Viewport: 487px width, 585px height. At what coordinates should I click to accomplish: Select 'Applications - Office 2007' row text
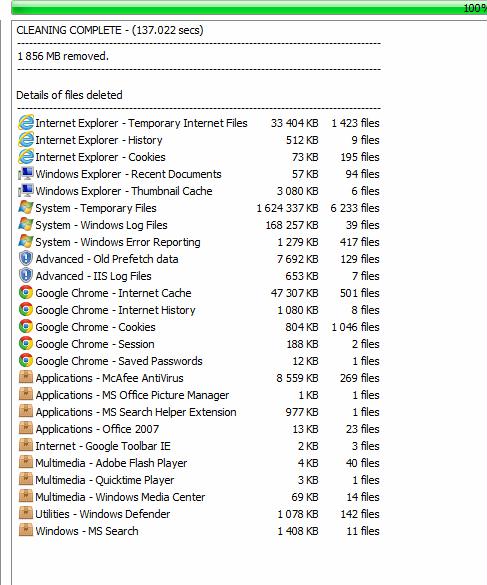coord(97,429)
